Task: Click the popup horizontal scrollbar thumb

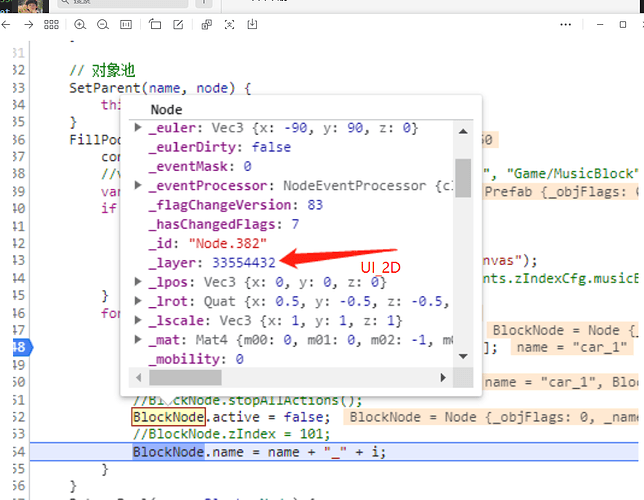Action: 185,377
